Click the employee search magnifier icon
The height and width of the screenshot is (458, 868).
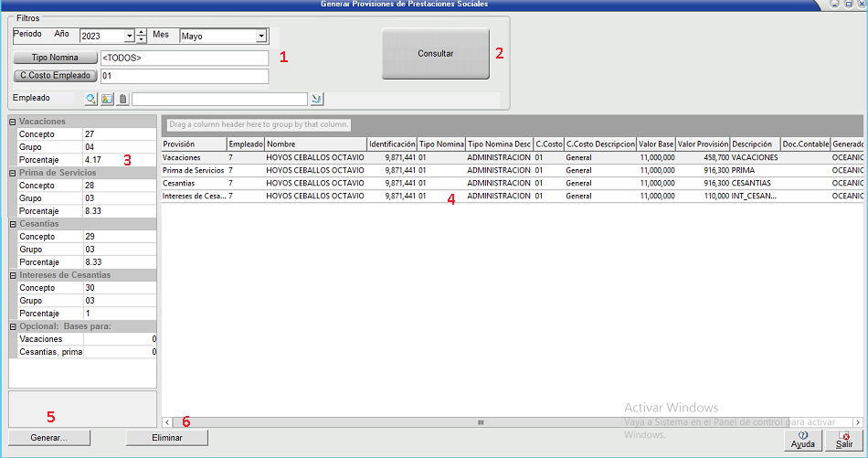coord(91,99)
